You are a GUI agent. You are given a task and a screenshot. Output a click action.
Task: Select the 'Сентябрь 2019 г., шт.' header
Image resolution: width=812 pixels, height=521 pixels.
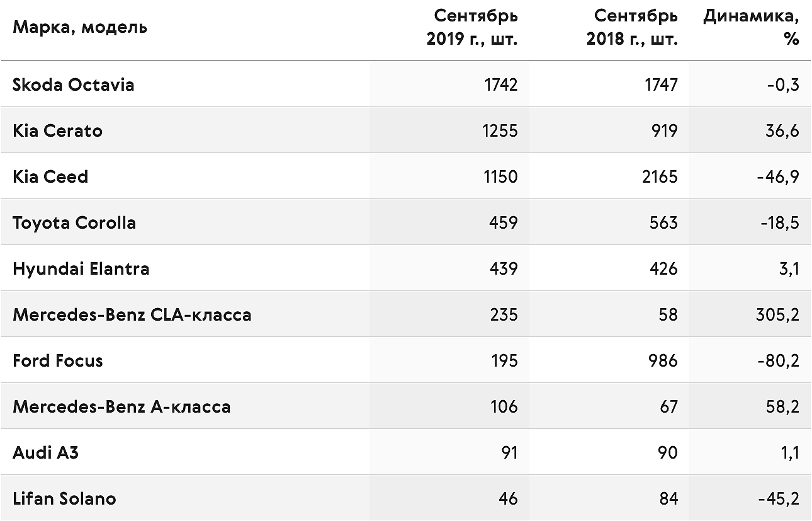(x=472, y=27)
